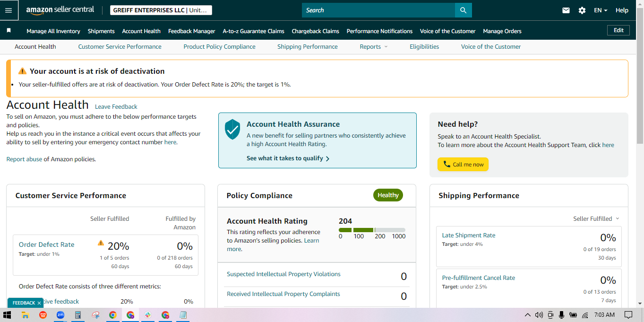The height and width of the screenshot is (322, 644).
Task: Click the Healthy status badge
Action: 388,195
